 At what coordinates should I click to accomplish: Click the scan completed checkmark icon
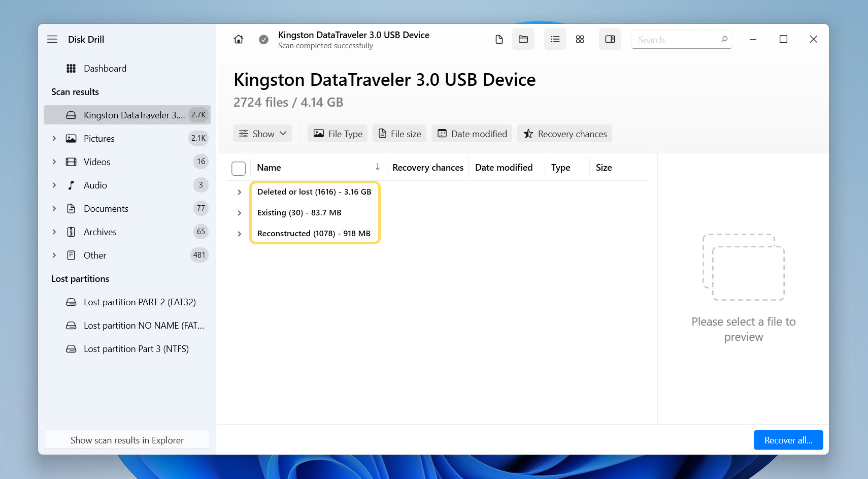click(263, 40)
